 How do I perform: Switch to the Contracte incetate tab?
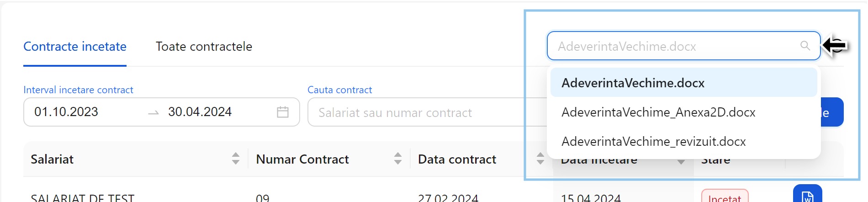point(75,47)
